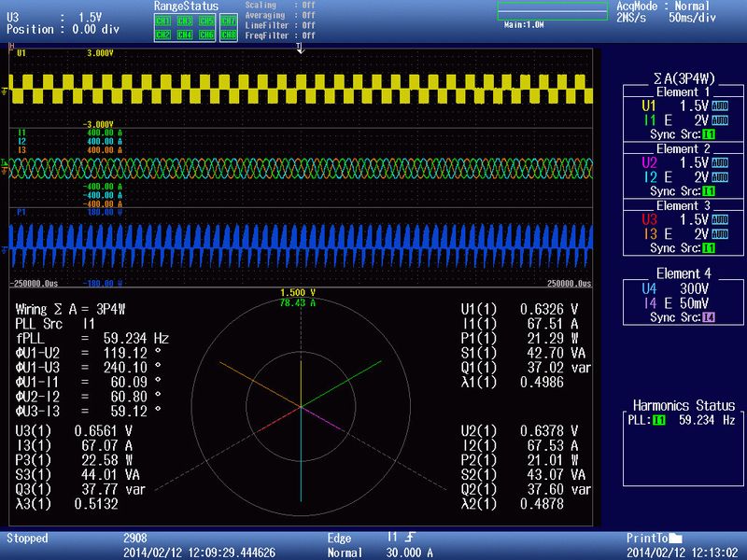The height and width of the screenshot is (560, 747).
Task: Select the ΣA(3P4W) wiring header
Action: (683, 77)
